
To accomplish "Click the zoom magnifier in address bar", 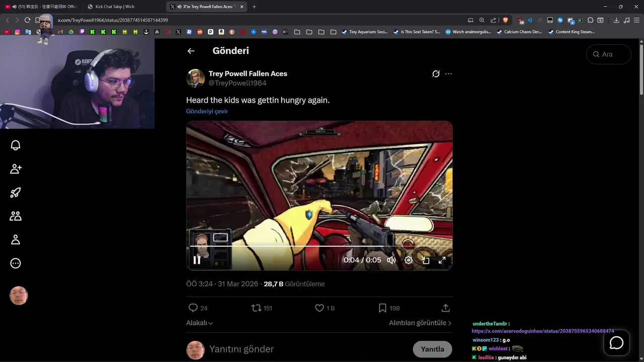I will [x=482, y=20].
